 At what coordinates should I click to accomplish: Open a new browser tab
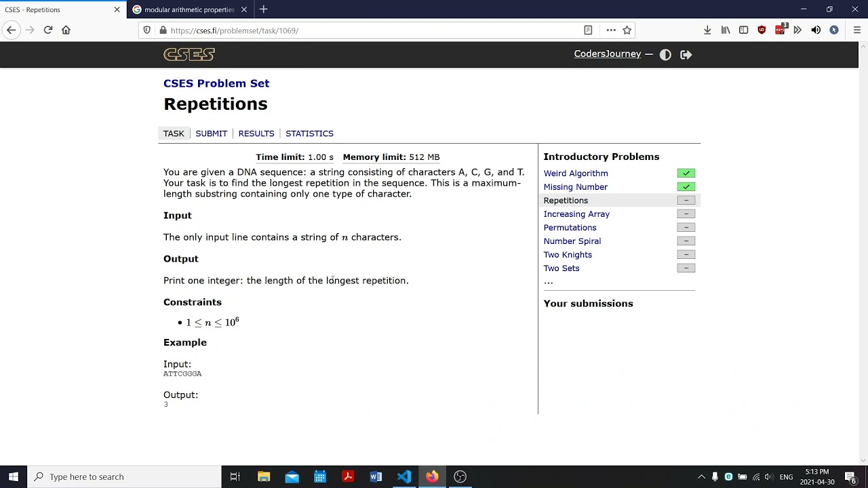[x=264, y=9]
